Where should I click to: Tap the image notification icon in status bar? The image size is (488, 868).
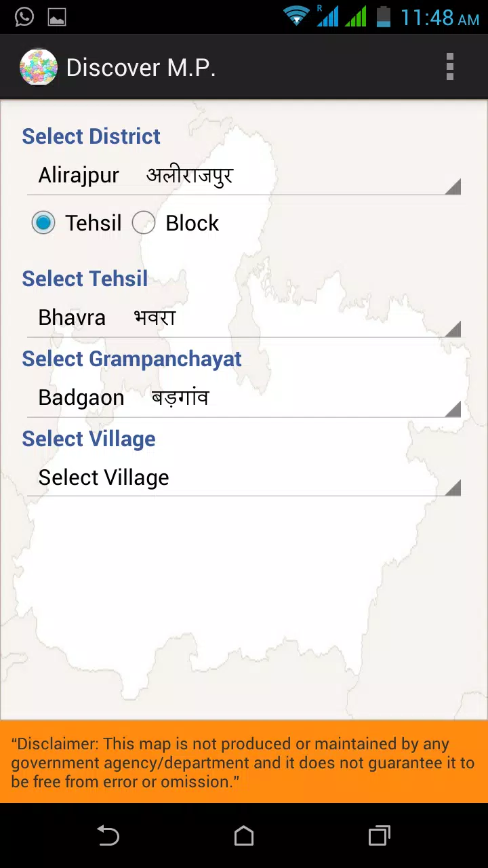[x=57, y=17]
